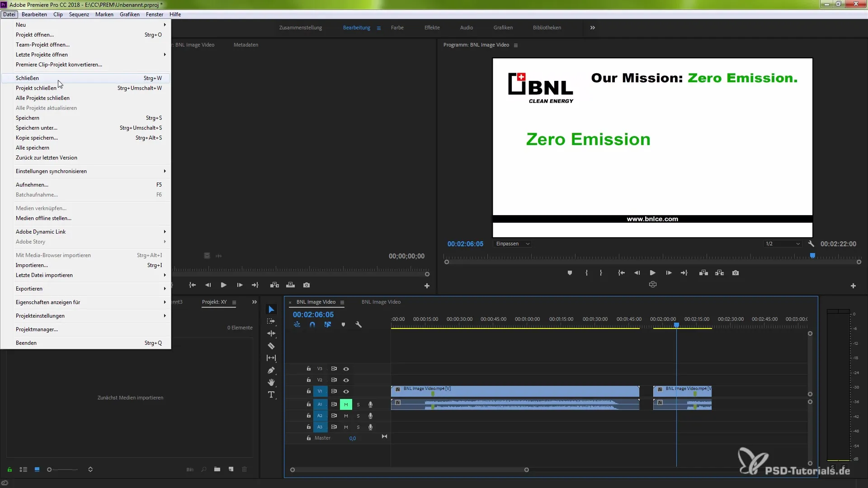The image size is (868, 488).
Task: Click Extract button in Program monitor
Action: (x=719, y=273)
